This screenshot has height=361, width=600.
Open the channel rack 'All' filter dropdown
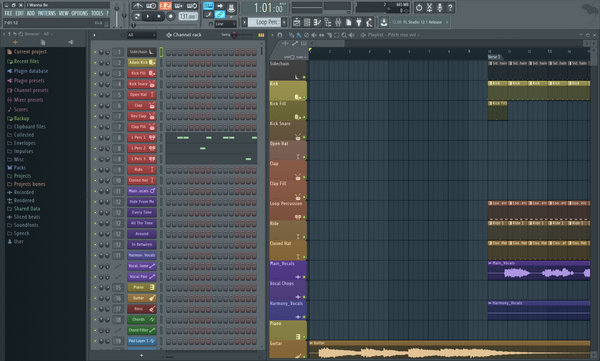coord(142,35)
